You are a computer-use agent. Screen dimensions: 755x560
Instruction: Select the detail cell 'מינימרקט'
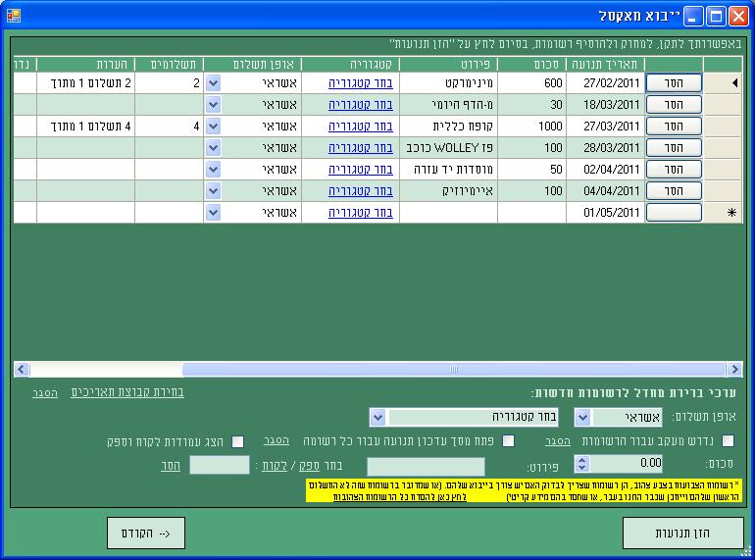(449, 82)
